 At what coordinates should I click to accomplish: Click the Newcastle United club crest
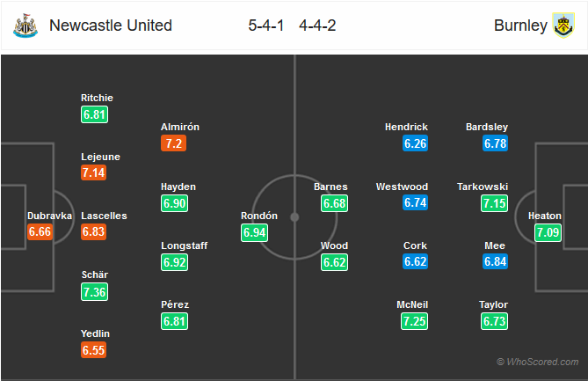(25, 26)
